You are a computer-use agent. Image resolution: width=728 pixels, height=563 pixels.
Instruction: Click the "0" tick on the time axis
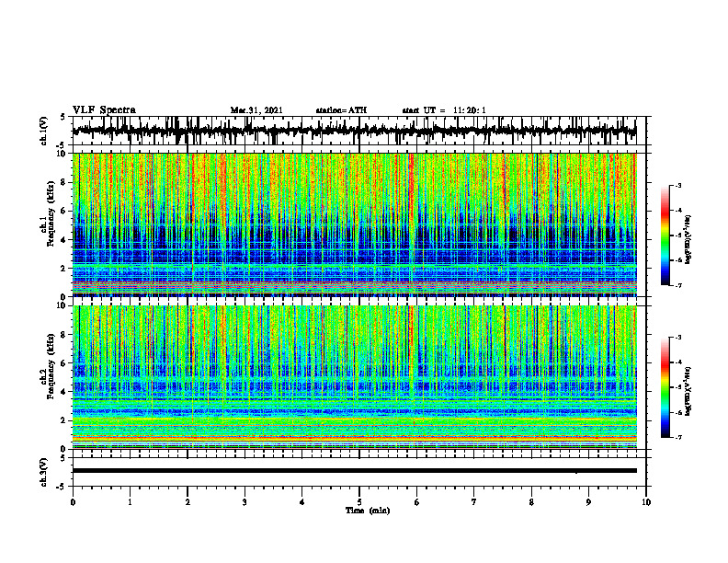click(x=73, y=502)
